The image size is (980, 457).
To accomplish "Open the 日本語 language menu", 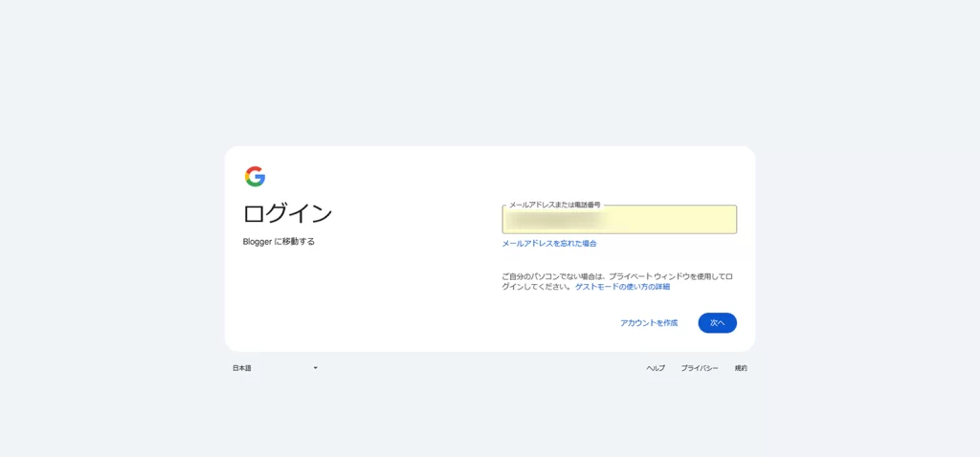I will [243, 368].
